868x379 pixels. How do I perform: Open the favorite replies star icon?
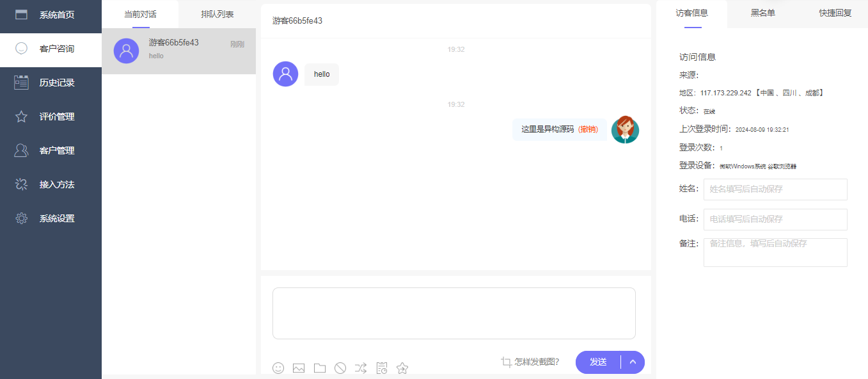point(402,368)
